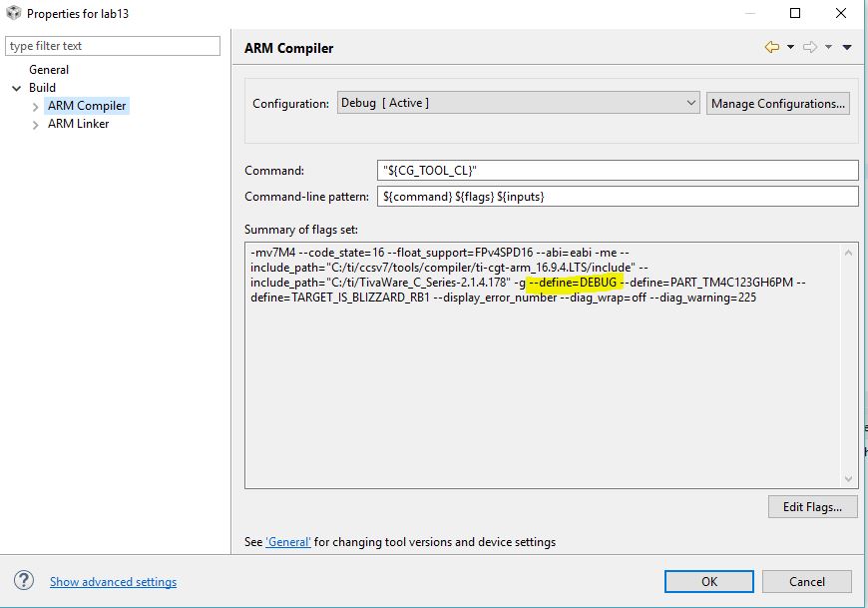Click the forward navigation arrow icon

(810, 47)
